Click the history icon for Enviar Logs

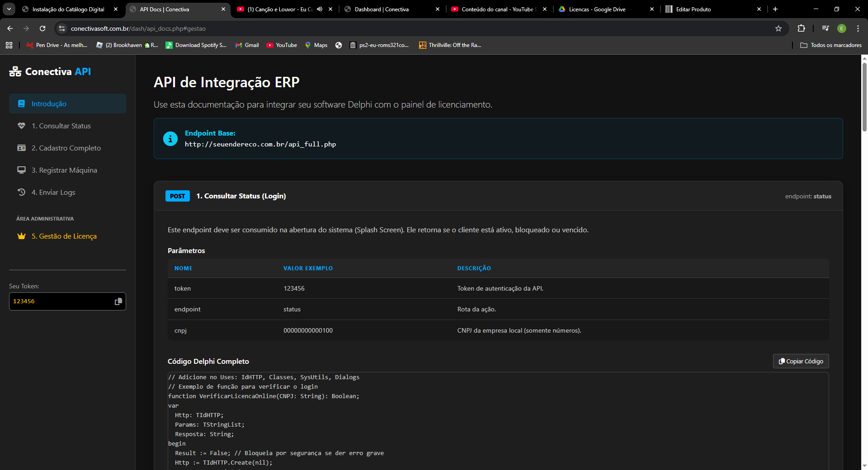(x=21, y=192)
